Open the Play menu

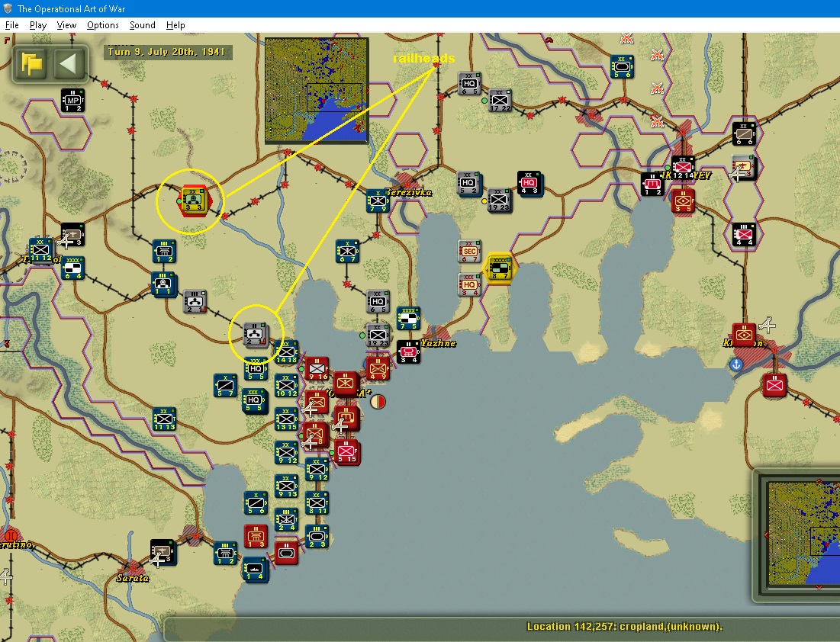click(x=37, y=25)
